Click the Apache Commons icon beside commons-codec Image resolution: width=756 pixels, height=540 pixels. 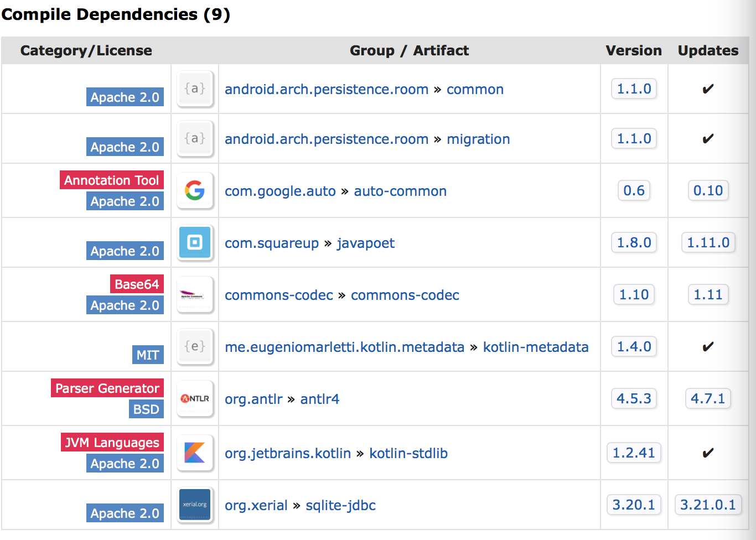(195, 295)
